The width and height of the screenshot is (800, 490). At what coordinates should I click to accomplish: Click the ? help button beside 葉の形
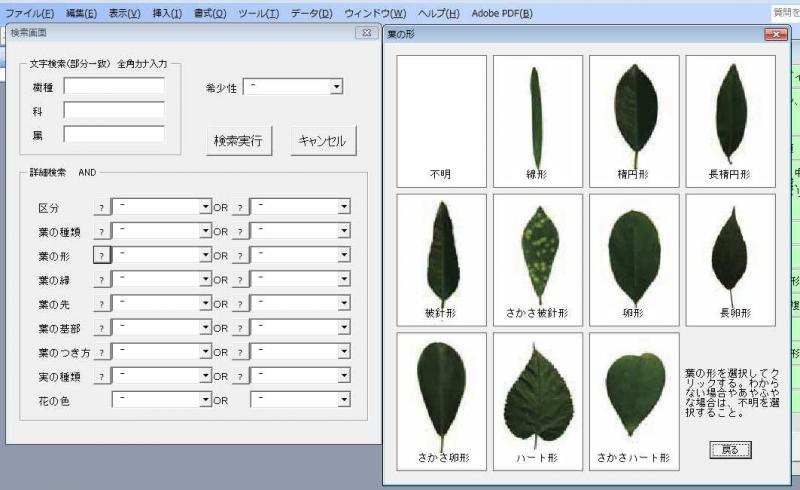(101, 255)
